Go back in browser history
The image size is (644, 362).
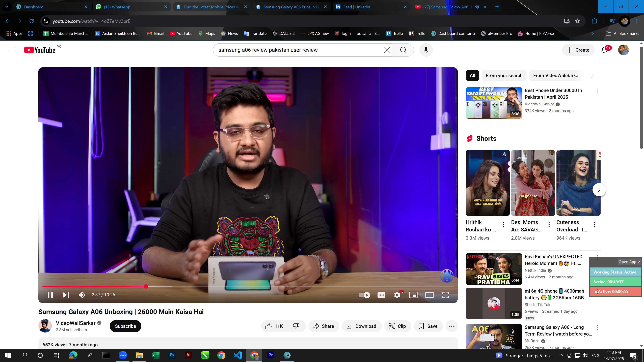8,21
